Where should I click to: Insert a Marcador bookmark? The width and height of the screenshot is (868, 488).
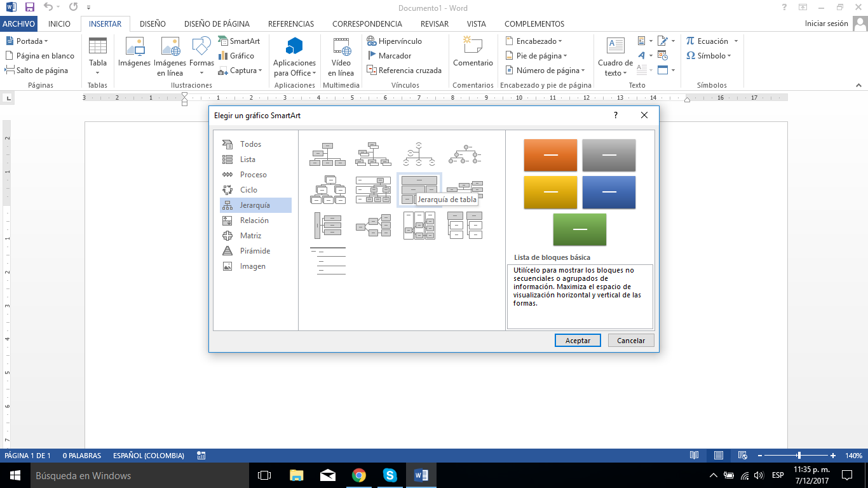[390, 55]
